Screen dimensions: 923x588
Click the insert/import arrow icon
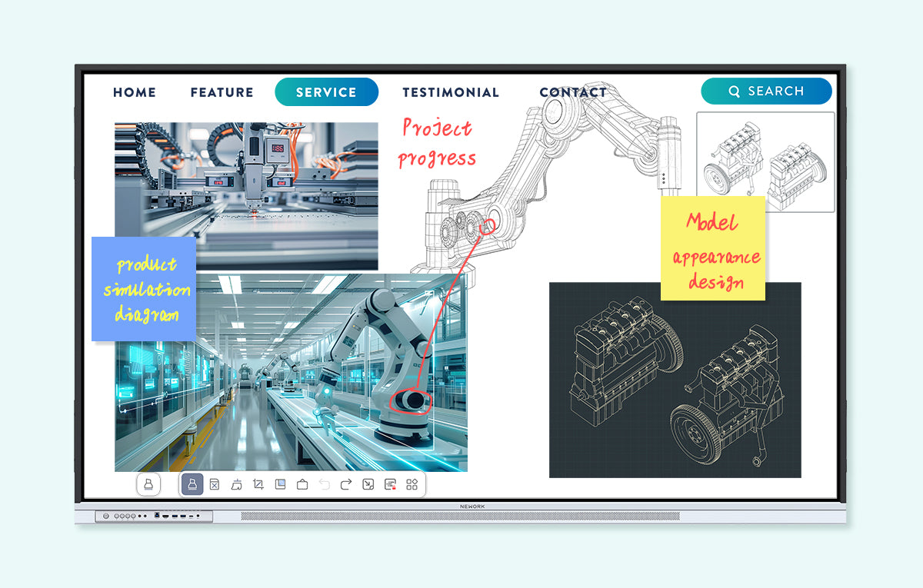pos(368,484)
